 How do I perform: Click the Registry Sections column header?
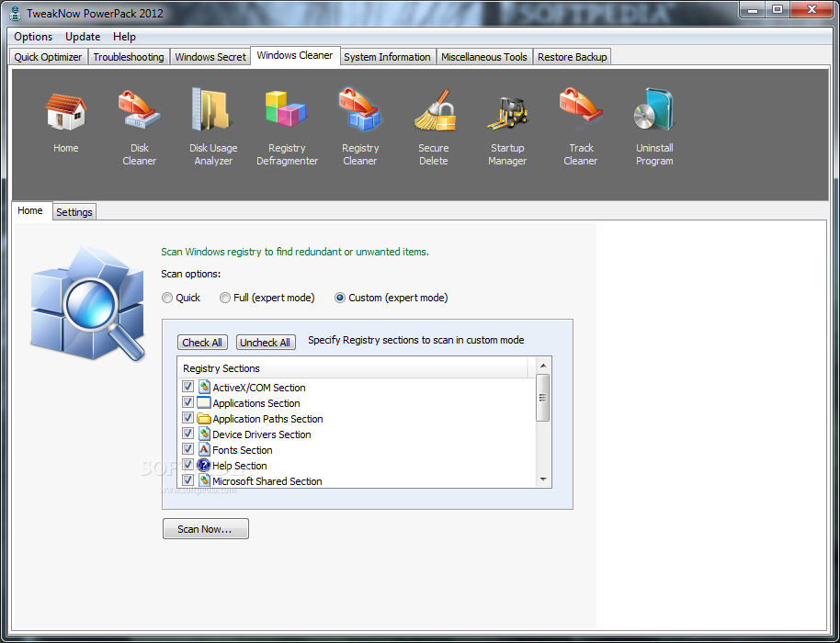tap(353, 368)
